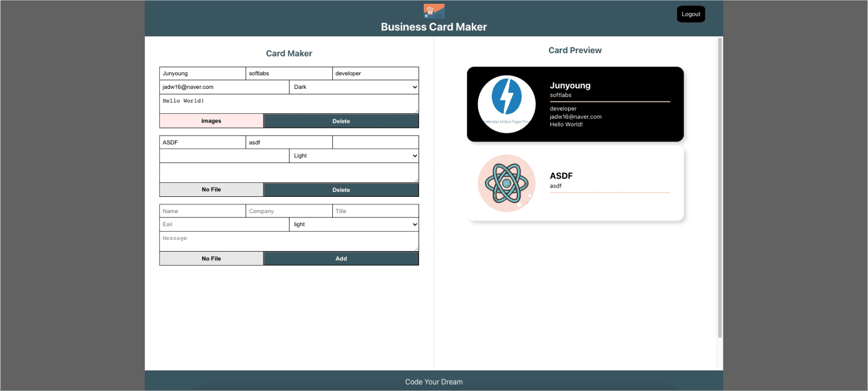Delete the Junyoung card

pyautogui.click(x=341, y=121)
